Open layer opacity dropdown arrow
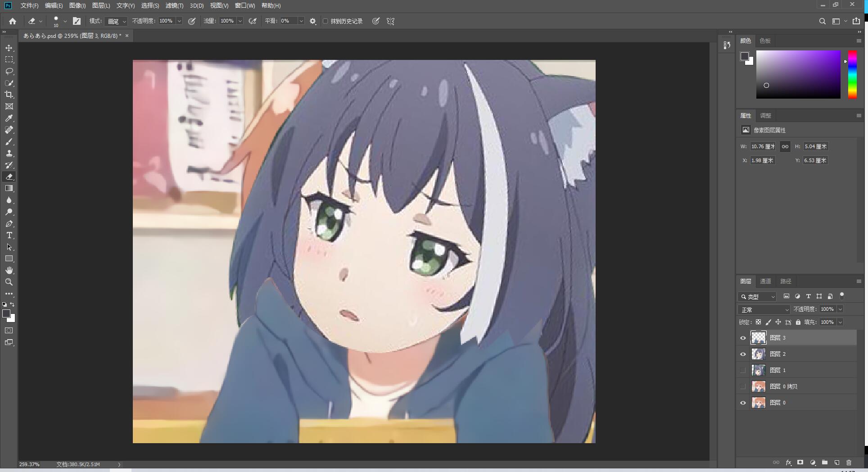 pos(840,309)
